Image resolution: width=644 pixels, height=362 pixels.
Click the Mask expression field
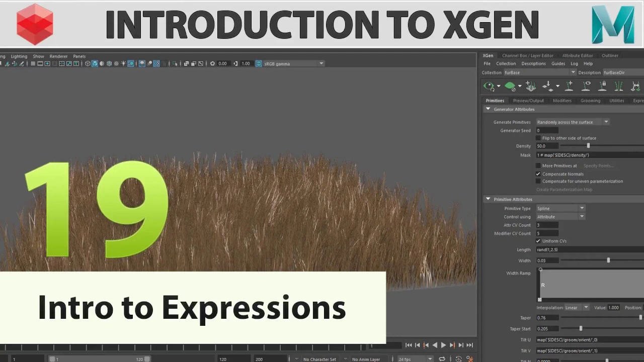(590, 155)
